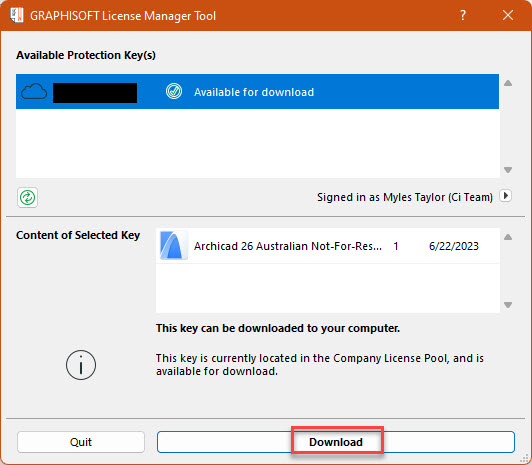Click the license count value 1
Screen dimensions: 532x465
396,246
